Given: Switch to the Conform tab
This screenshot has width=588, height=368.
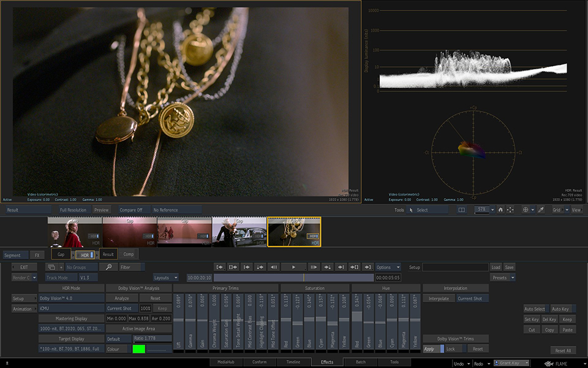Looking at the screenshot, I should (x=260, y=362).
